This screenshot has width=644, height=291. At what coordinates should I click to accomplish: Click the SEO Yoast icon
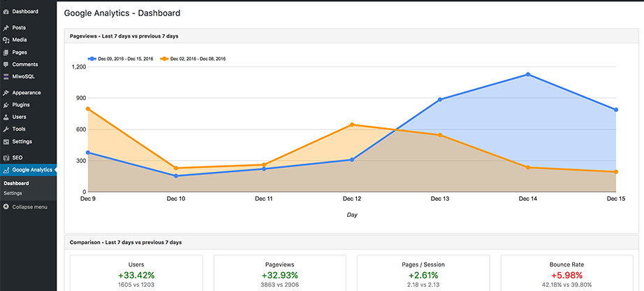coord(6,157)
